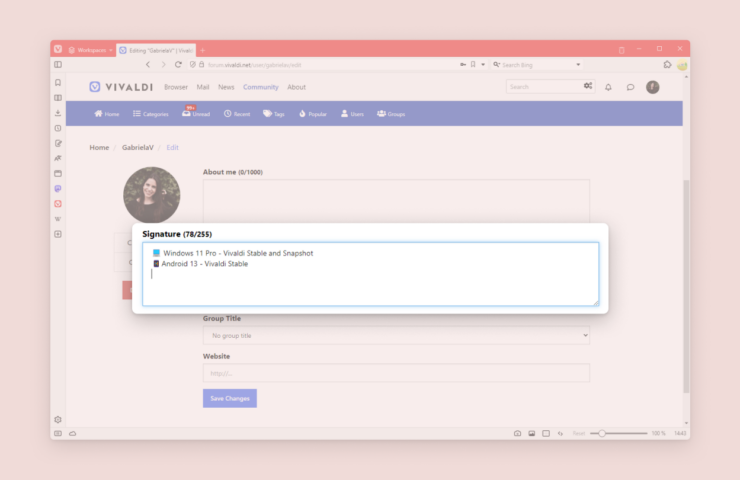Open the Reading List panel
Viewport: 740px width, 480px height.
click(58, 98)
